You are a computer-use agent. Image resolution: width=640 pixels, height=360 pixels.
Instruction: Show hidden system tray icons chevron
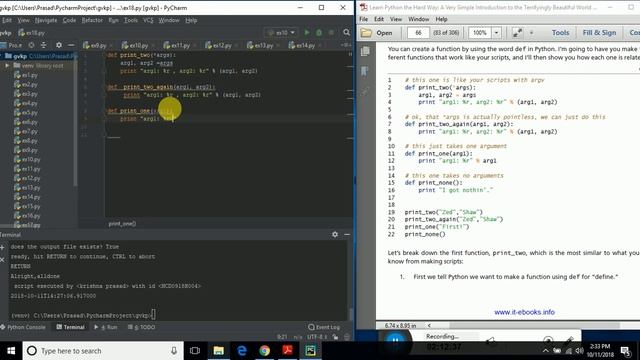tap(545, 351)
